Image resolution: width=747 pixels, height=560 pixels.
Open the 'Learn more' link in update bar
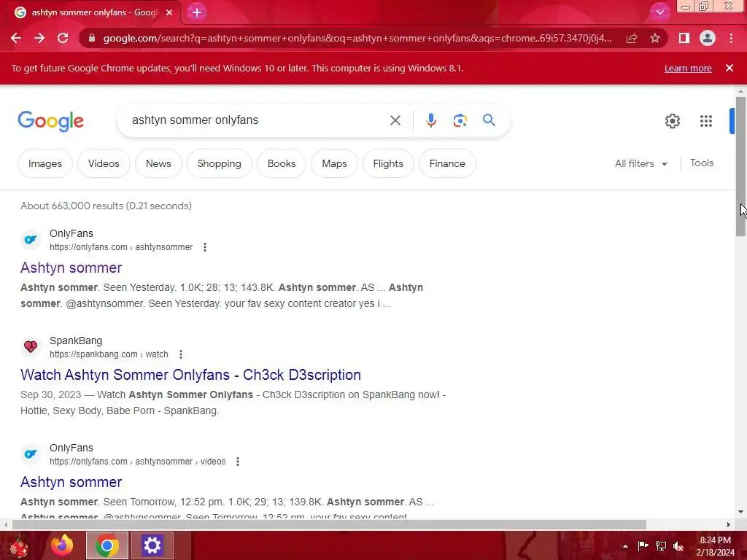(688, 68)
